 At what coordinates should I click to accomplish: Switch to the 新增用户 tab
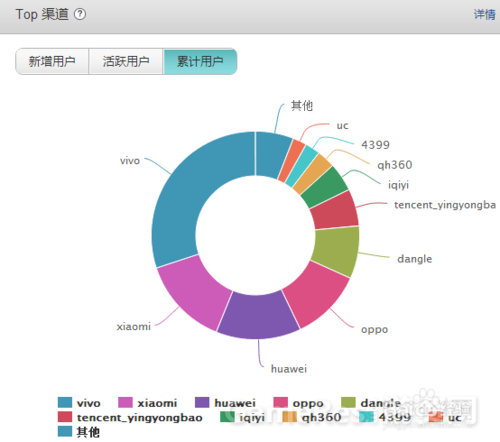coord(52,61)
